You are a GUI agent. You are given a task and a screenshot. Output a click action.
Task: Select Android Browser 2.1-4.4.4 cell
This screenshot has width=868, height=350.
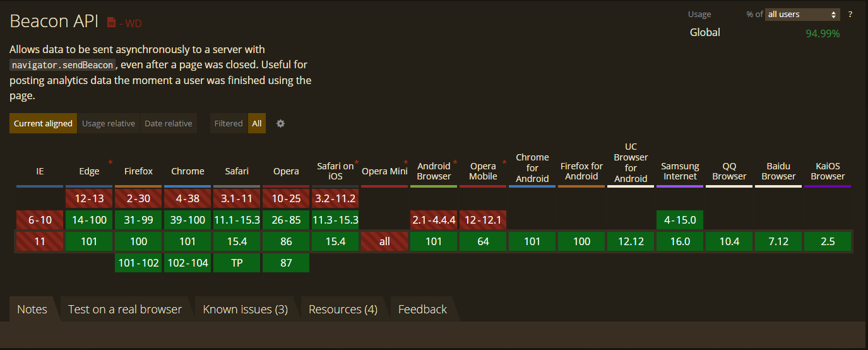[434, 220]
